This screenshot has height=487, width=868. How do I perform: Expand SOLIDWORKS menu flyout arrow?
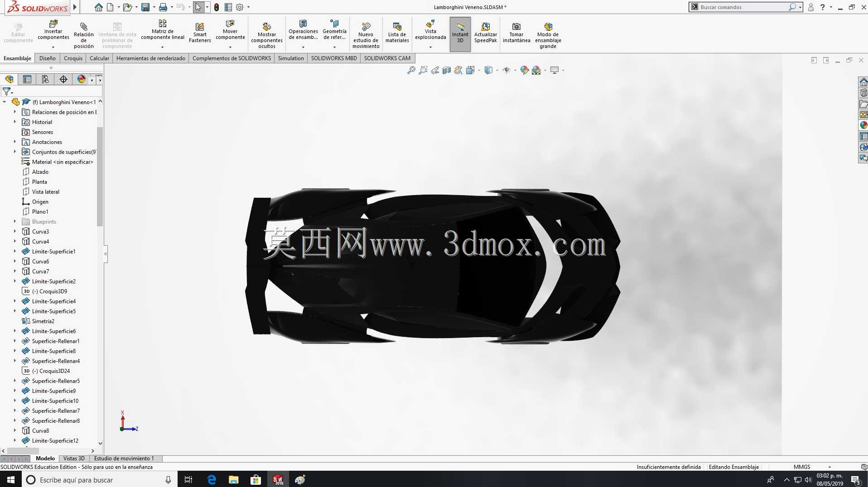(x=75, y=7)
